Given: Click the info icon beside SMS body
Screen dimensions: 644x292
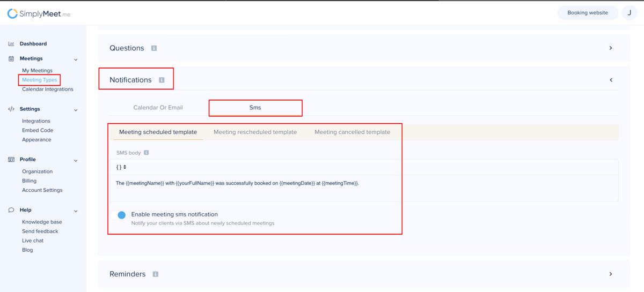Looking at the screenshot, I should [147, 153].
